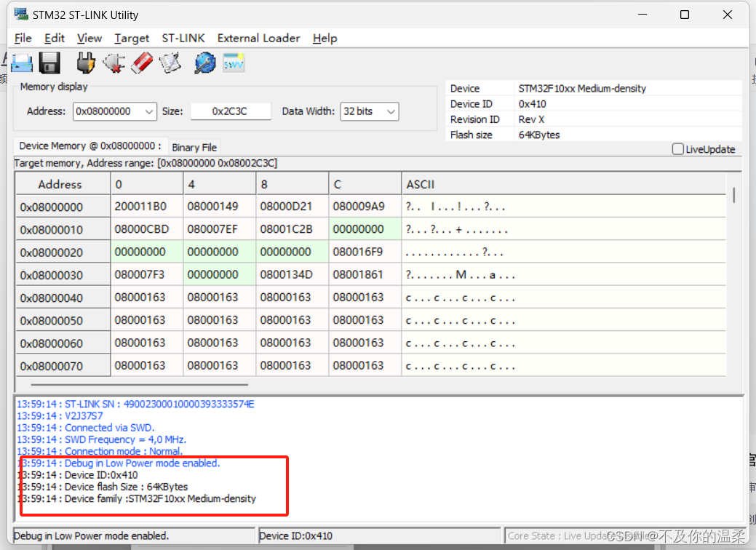The image size is (756, 550).
Task: Maximize the ST-LINK Utility window
Action: (x=685, y=15)
